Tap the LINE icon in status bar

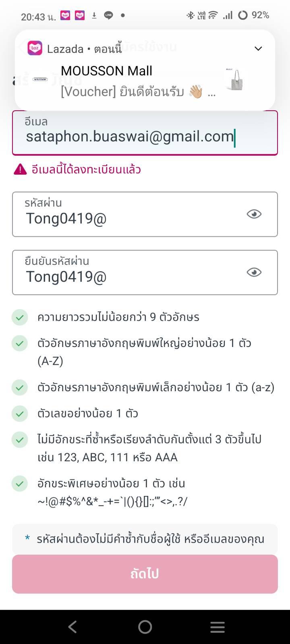(108, 15)
